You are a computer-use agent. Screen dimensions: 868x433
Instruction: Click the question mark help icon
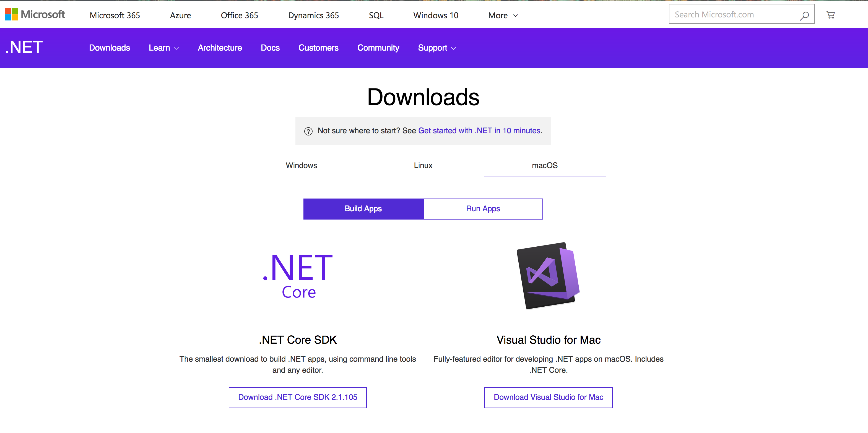click(308, 131)
